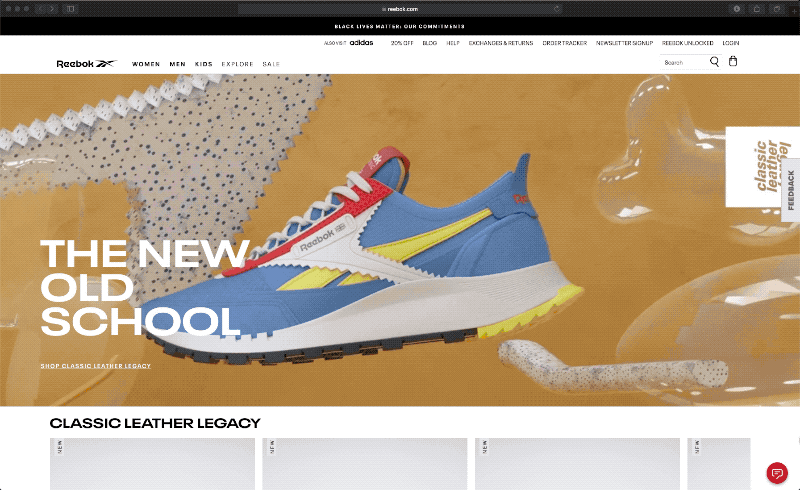Click the 20% OFF link
Image resolution: width=800 pixels, height=490 pixels.
click(402, 43)
